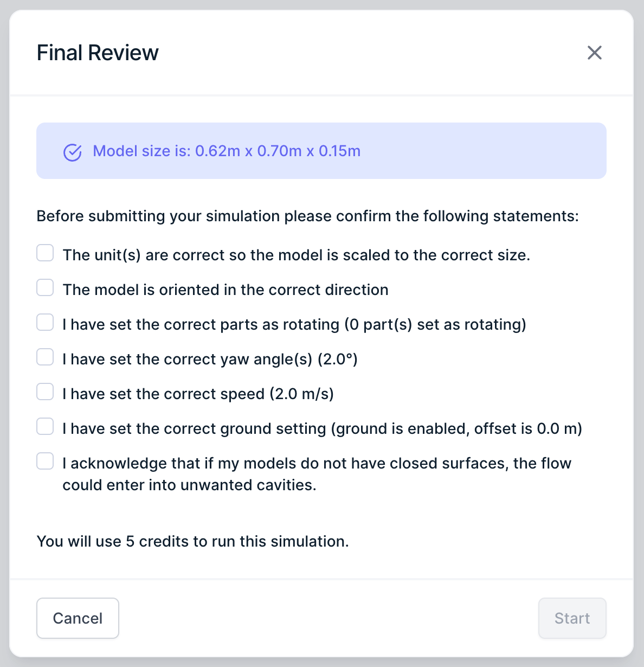
Task: Click the yaw angle statement text
Action: (x=210, y=358)
